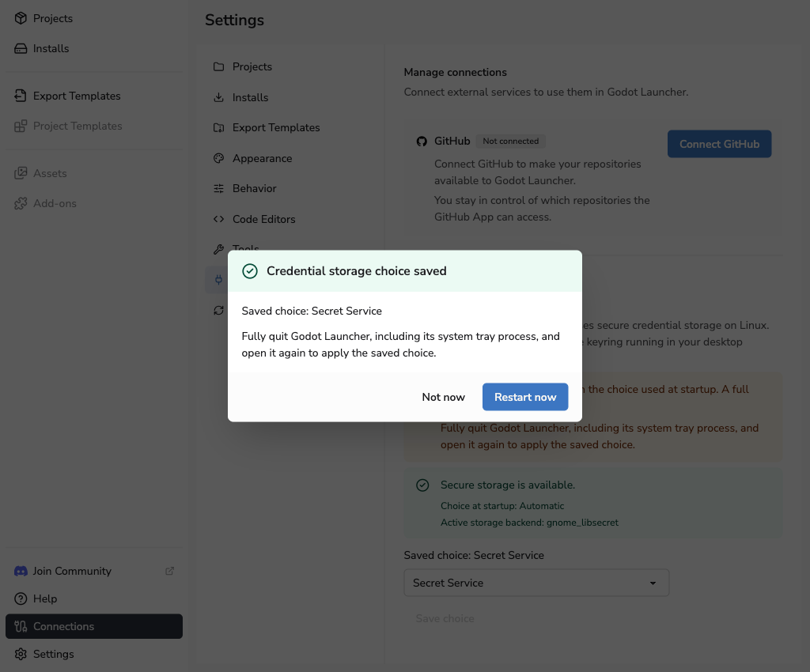Select Connections in the sidebar
The width and height of the screenshot is (810, 672).
pyautogui.click(x=94, y=626)
